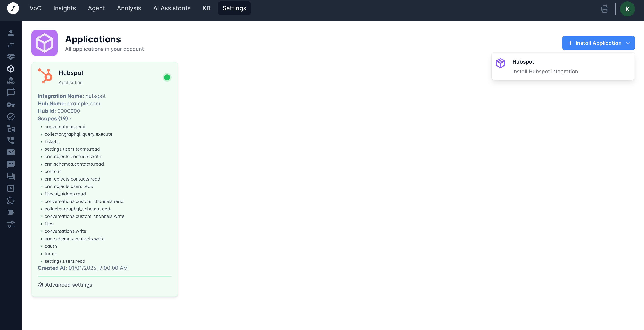Viewport: 644px width, 330px height.
Task: Open the AI Assistants menu
Action: tap(172, 8)
